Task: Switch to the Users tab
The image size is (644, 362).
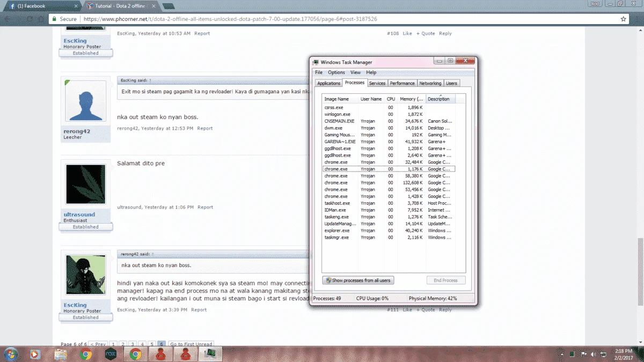Action: point(452,83)
